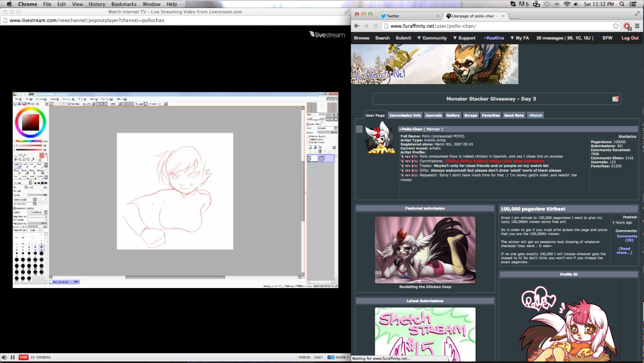This screenshot has height=363, width=644.
Task: Open the Scraps tab
Action: pyautogui.click(x=471, y=115)
